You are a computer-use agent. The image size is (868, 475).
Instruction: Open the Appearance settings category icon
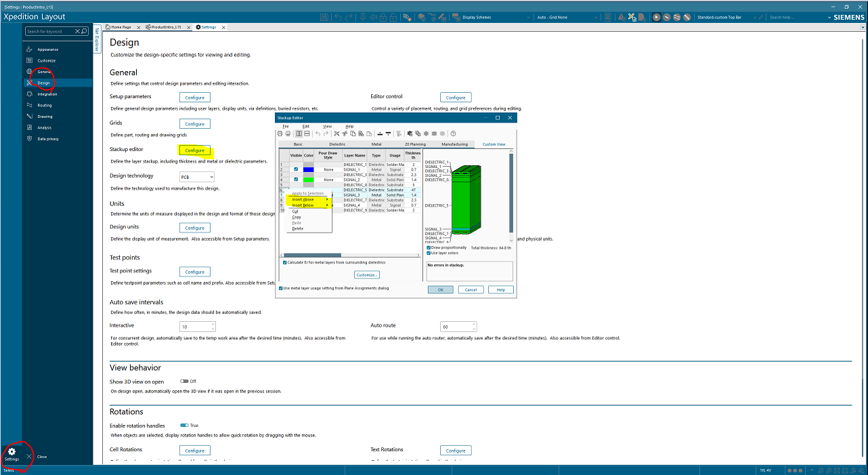tap(29, 49)
